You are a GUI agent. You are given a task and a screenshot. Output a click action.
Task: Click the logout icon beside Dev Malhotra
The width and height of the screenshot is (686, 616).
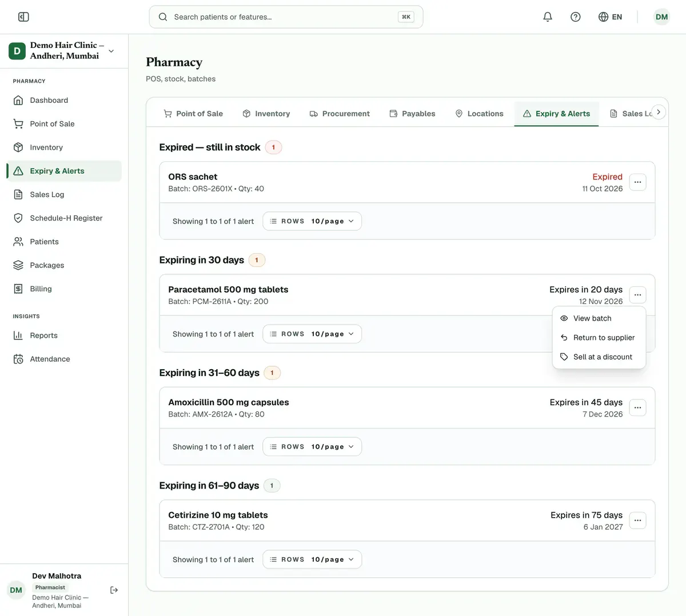point(114,590)
